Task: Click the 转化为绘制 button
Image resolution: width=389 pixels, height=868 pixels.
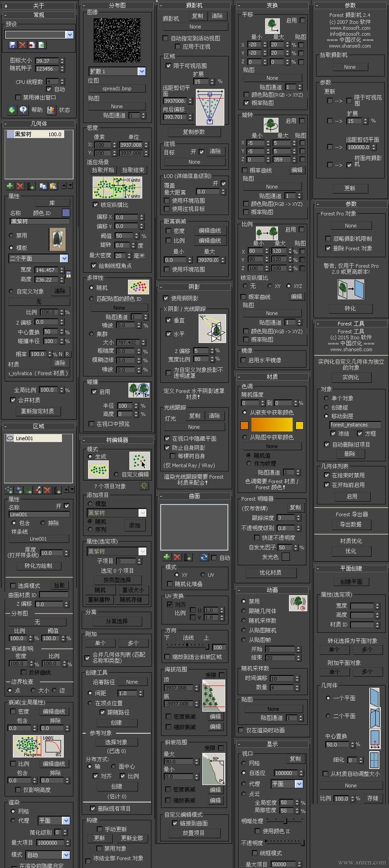Action: [38, 565]
